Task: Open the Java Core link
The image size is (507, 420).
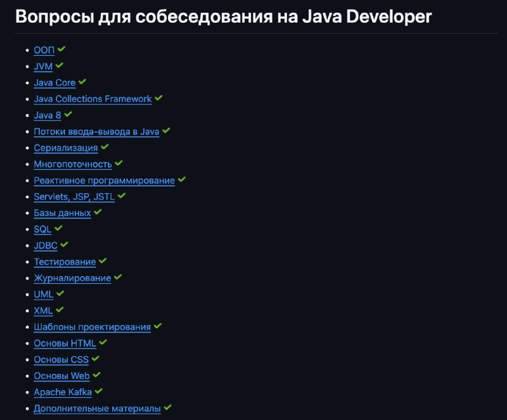Action: [x=55, y=83]
